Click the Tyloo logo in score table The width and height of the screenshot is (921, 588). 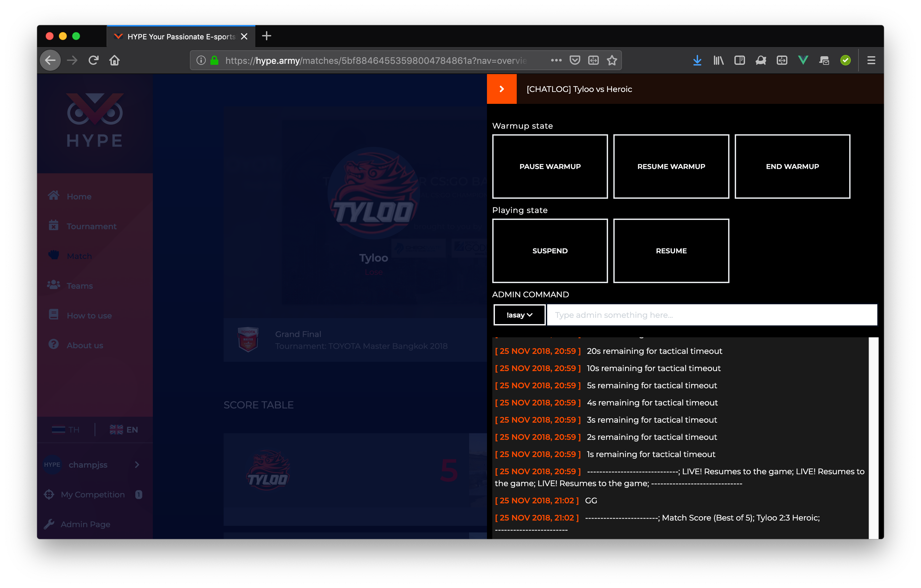pos(267,470)
